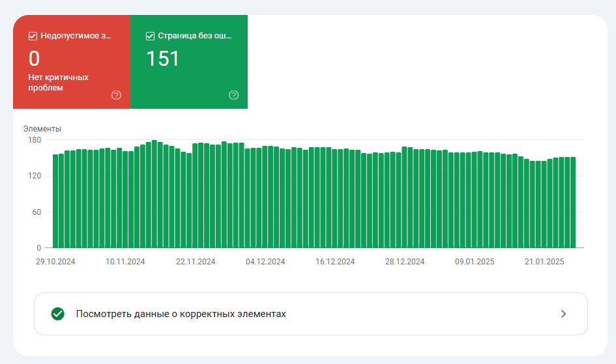Screen dimensions: 616x364
Task: Select the 22.11.2024 axis date
Action: [196, 262]
